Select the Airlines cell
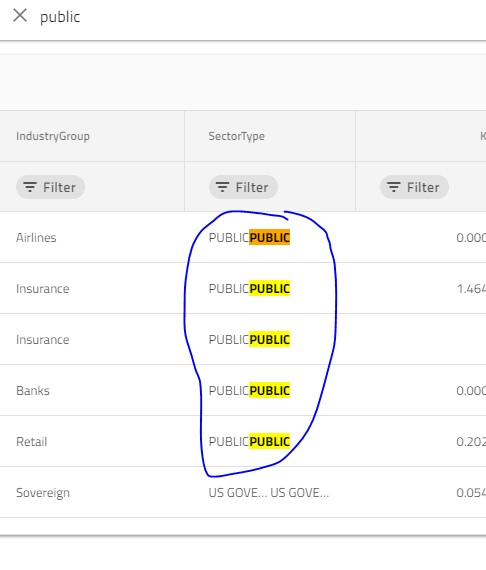Viewport: 486px width, 570px height. [36, 238]
